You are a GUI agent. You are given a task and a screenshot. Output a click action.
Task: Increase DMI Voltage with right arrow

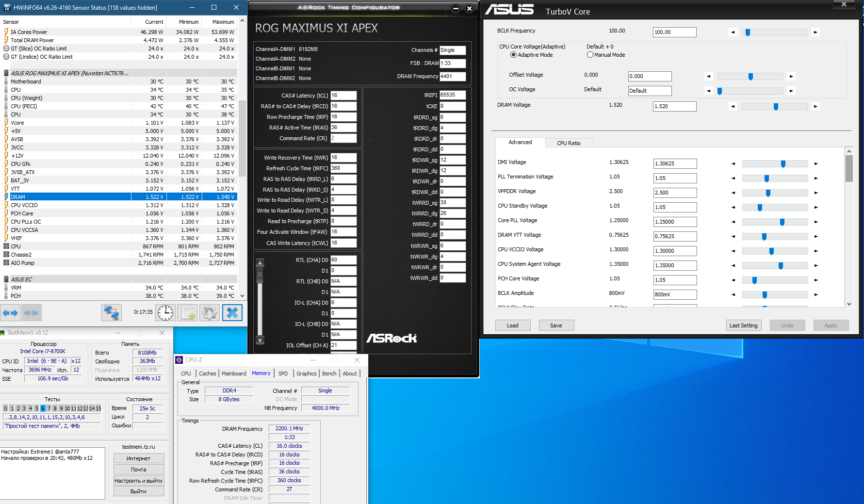[816, 164]
